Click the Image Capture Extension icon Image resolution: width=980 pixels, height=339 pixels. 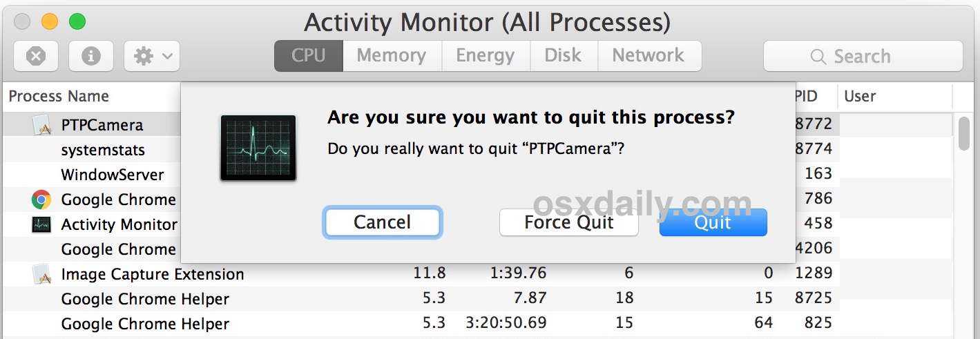point(42,274)
